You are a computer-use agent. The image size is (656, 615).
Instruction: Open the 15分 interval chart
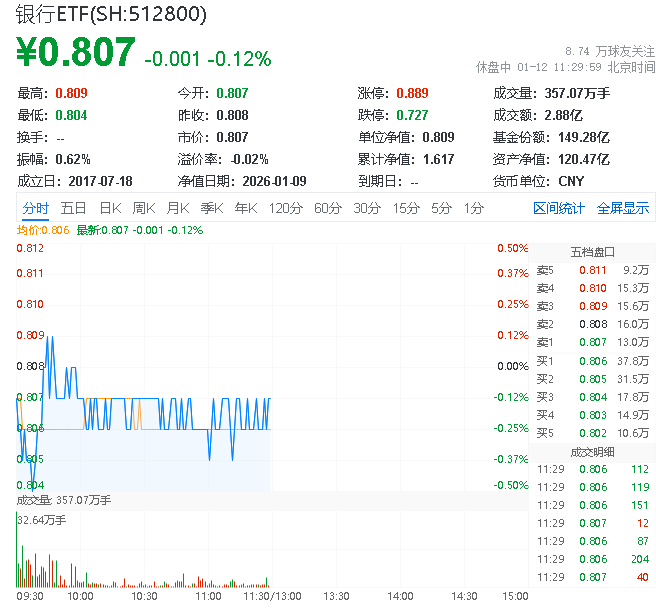405,208
